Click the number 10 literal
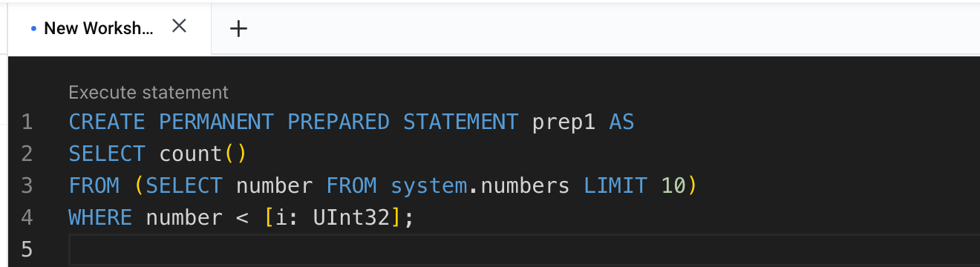Viewport: 980px width, 267px height. [x=673, y=185]
